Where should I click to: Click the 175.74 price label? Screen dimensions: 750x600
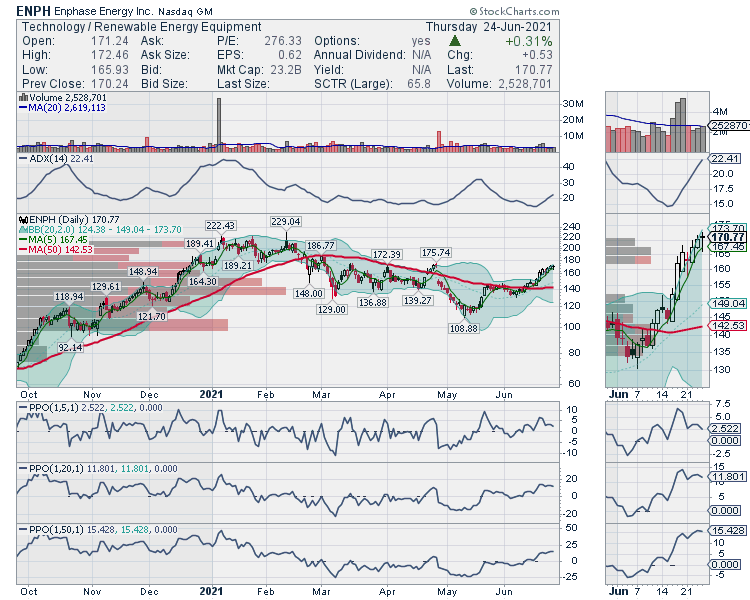pos(436,252)
